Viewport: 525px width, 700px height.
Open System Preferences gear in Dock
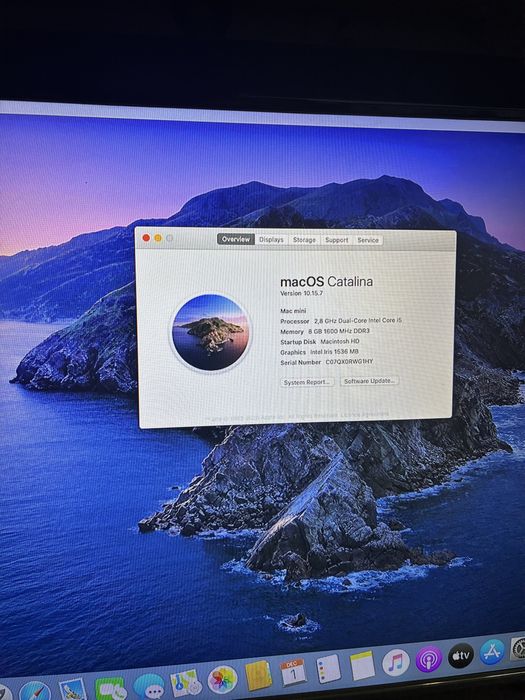click(518, 648)
